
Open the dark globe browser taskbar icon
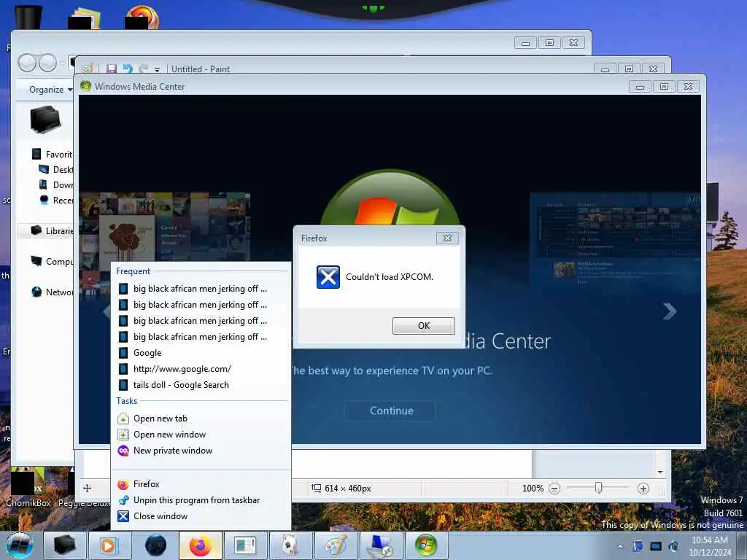coord(155,545)
